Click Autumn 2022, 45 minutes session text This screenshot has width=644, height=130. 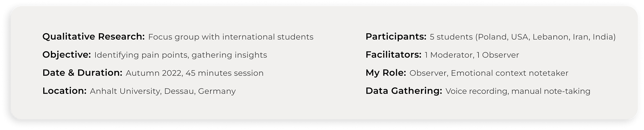195,73
